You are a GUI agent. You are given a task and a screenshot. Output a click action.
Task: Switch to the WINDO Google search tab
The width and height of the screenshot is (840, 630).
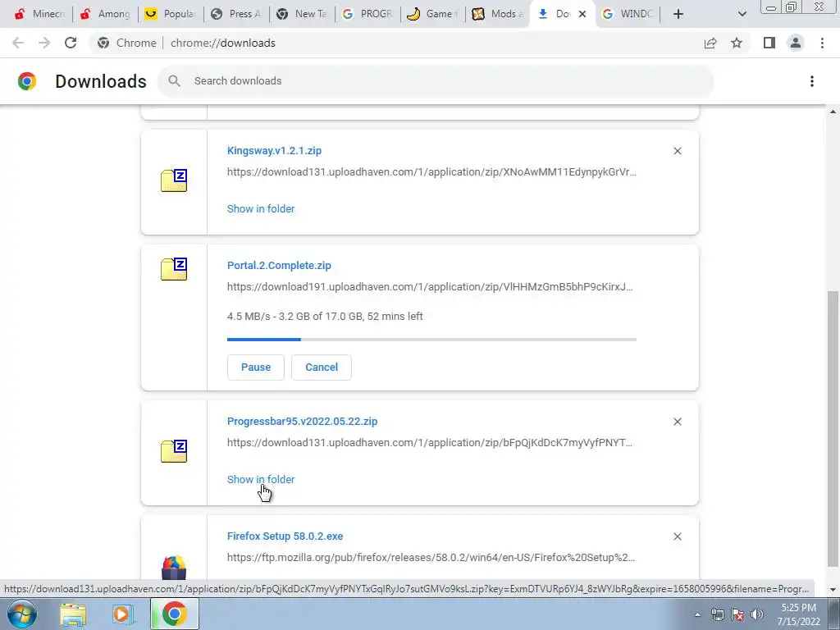(x=628, y=14)
